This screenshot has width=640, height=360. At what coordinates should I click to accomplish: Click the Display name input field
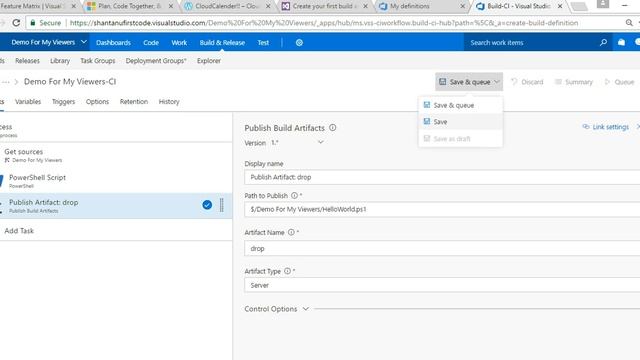coord(442,177)
